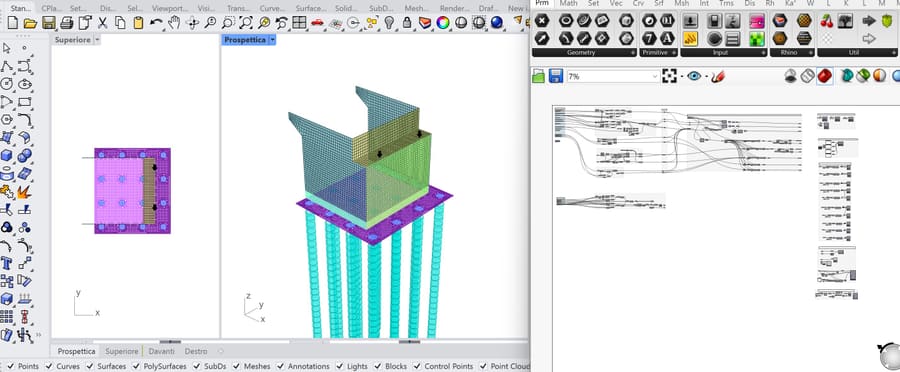Open the Curve toolbar tab in Rhino

(272, 9)
